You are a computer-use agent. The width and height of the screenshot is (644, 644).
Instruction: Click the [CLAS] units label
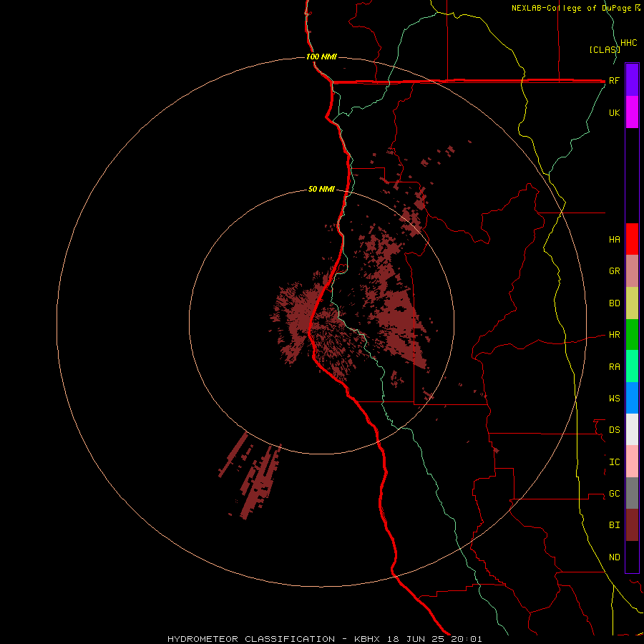(604, 49)
